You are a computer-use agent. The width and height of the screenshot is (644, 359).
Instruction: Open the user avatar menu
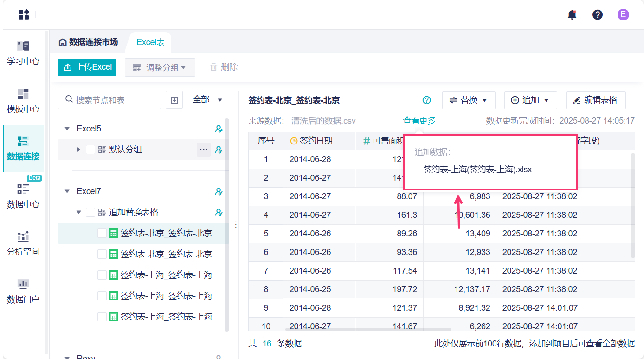coord(623,15)
